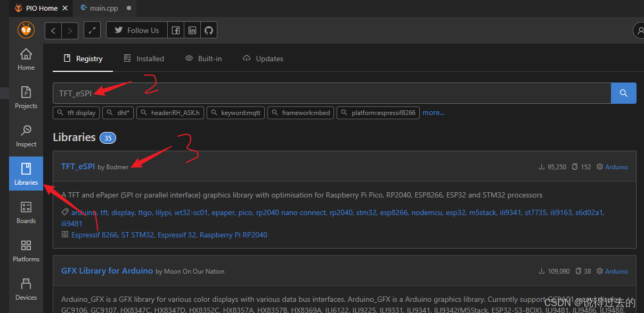Click the nodemcu keyword tag
Viewport: 644px width, 313px height.
(x=426, y=212)
